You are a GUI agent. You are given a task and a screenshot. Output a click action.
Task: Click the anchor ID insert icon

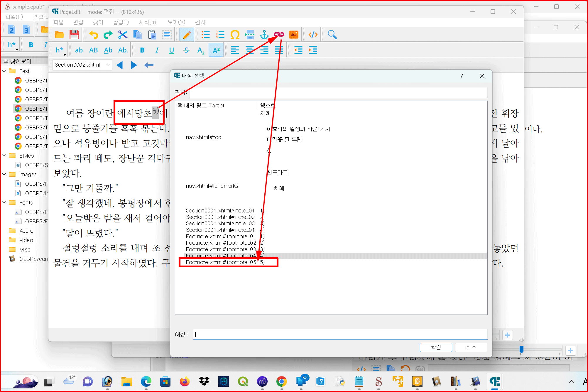pos(264,35)
